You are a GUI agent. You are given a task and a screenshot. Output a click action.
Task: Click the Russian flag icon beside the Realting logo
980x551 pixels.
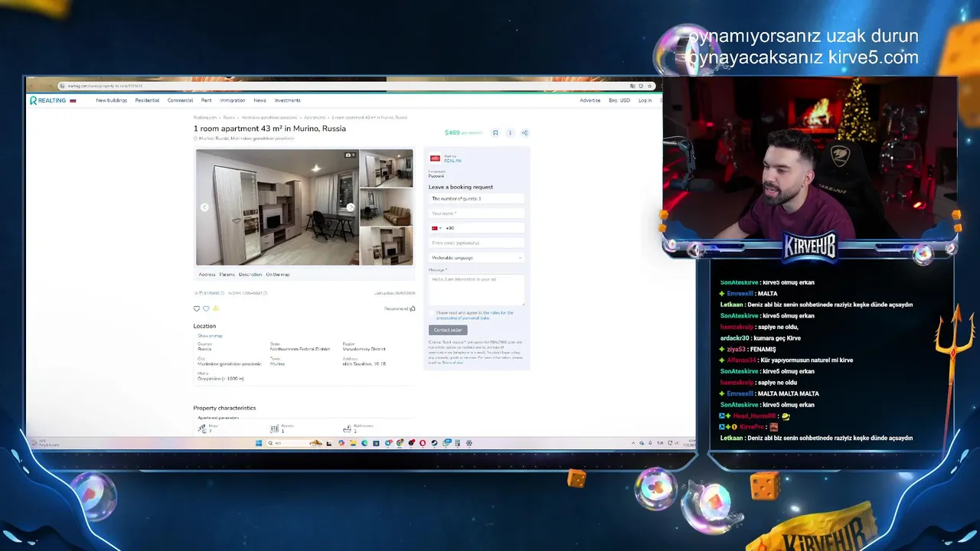(73, 100)
